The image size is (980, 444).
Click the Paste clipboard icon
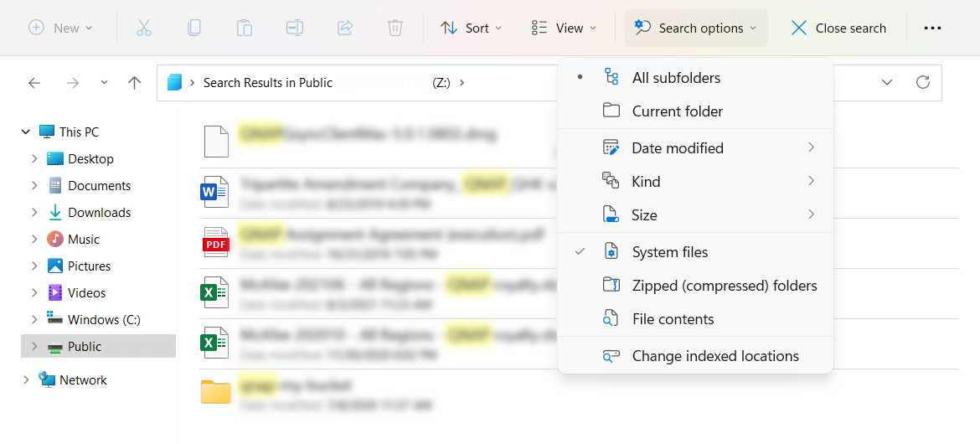244,28
